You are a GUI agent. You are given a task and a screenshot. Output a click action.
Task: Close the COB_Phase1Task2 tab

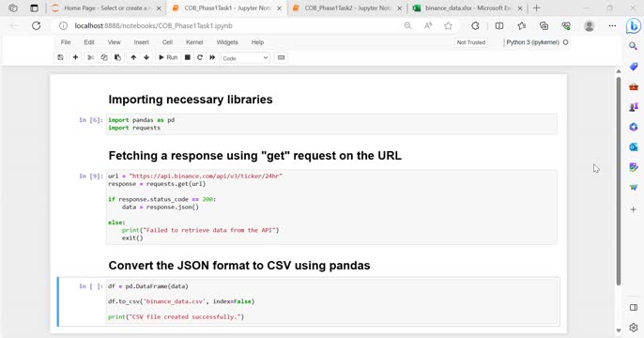click(400, 8)
